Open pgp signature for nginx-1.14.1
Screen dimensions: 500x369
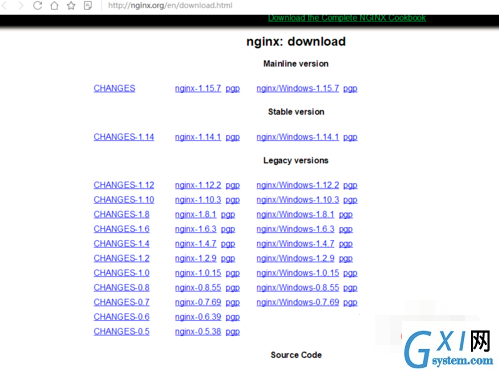pos(233,137)
